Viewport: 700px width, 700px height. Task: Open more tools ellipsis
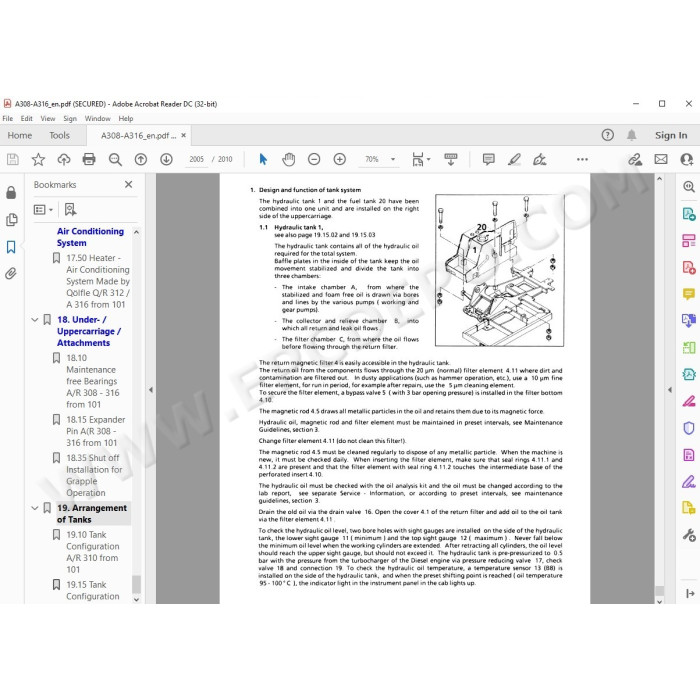point(582,159)
